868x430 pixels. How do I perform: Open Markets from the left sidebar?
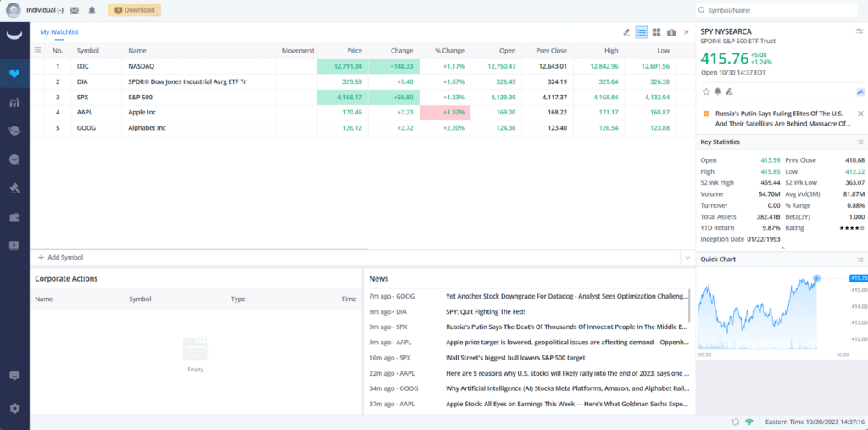(x=14, y=103)
